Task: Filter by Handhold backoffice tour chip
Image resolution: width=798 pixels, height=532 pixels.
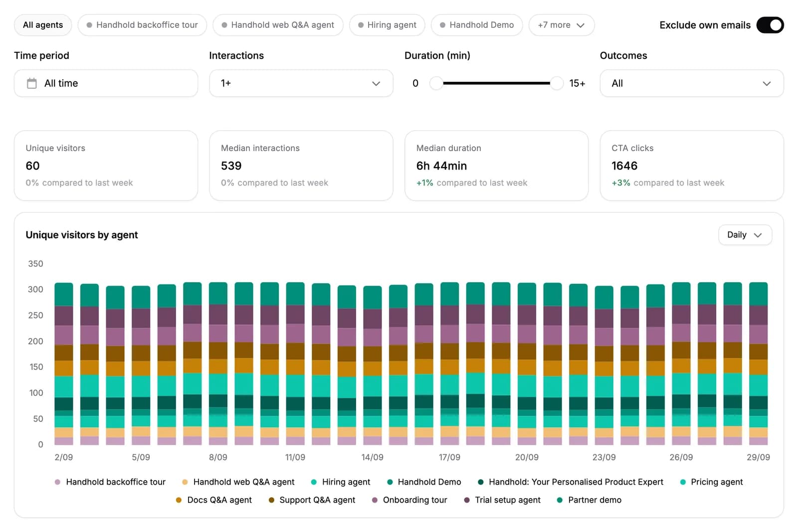Action: [x=142, y=25]
